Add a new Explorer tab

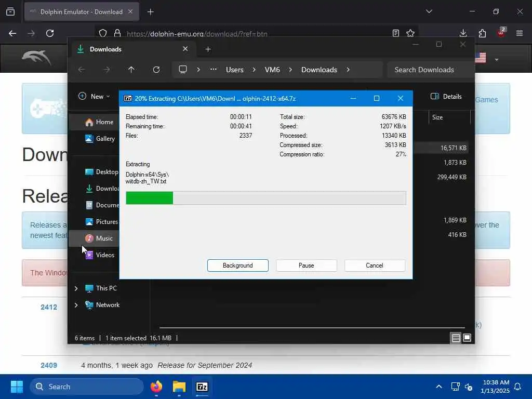coord(208,49)
